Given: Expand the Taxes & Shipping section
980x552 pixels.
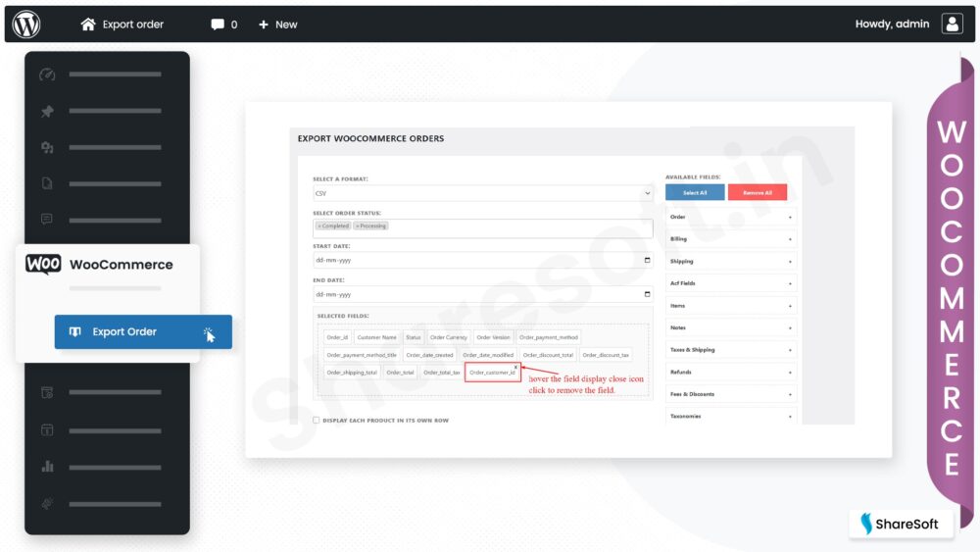Looking at the screenshot, I should 731,350.
